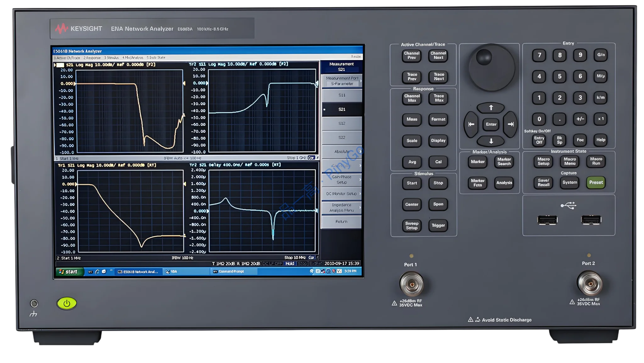The width and height of the screenshot is (644, 363).
Task: Click the Return softkey
Action: point(342,222)
